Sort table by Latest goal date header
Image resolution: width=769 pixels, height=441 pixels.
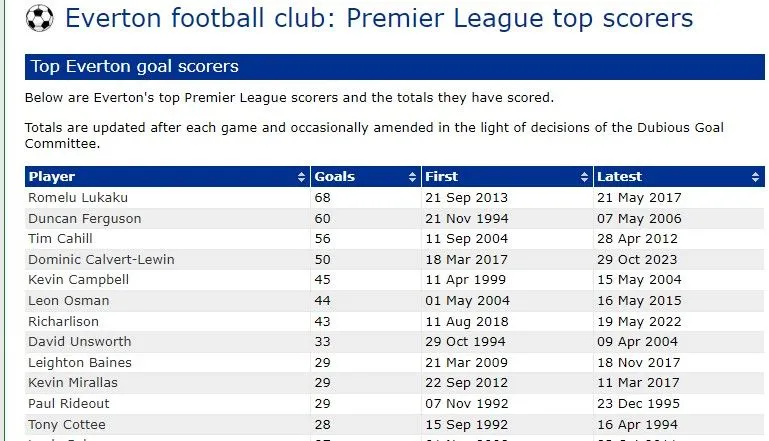click(620, 177)
